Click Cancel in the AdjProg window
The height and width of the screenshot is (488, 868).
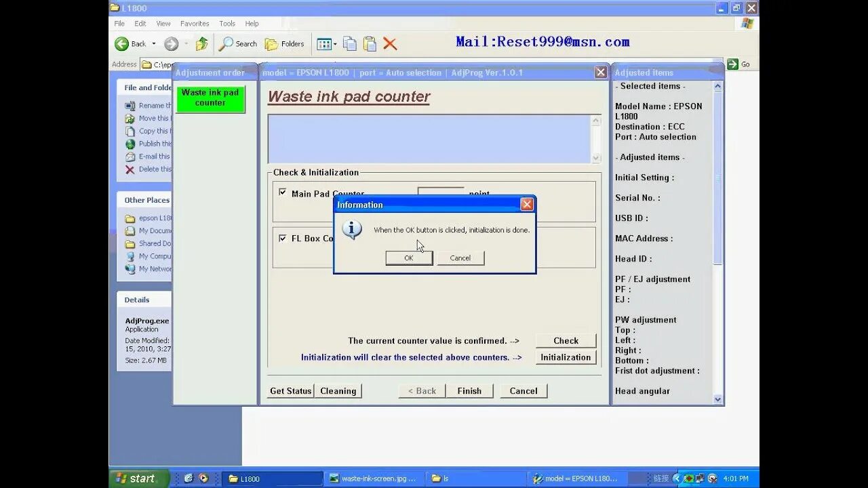[x=524, y=391]
